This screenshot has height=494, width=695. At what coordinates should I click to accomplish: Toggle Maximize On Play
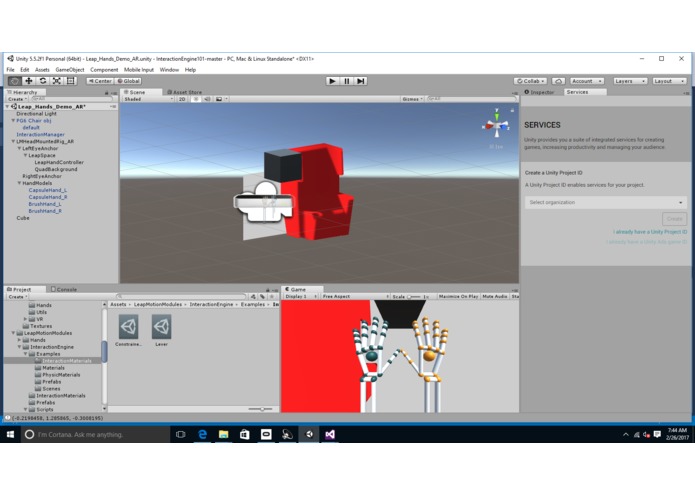[x=458, y=296]
